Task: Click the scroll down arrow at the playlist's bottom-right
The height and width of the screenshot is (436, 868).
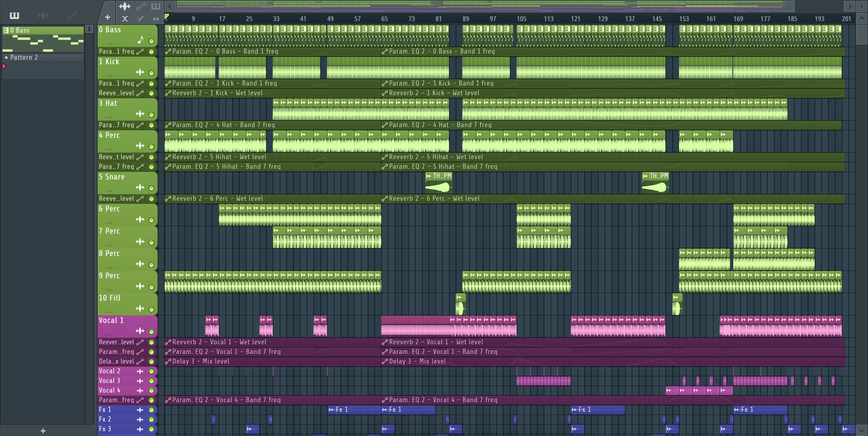Action: point(862,430)
